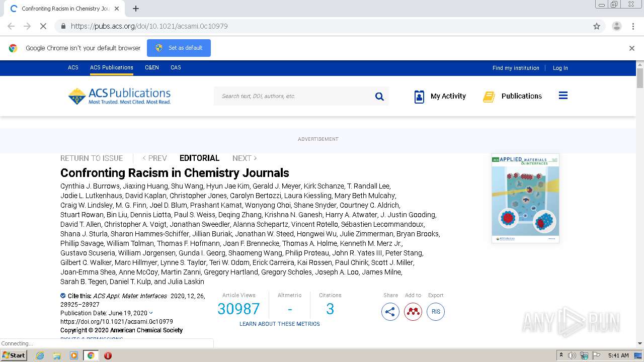Dismiss the default browser notification bar
Viewport: 644px width, 362px height.
632,48
